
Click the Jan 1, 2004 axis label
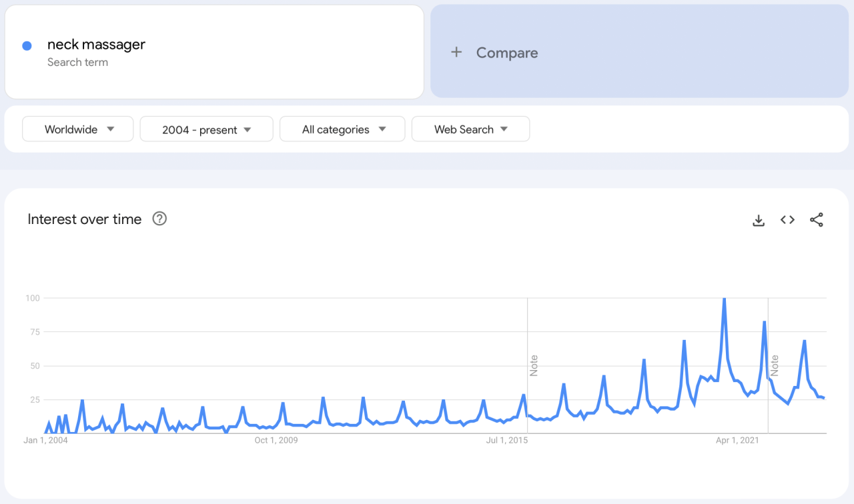point(45,440)
